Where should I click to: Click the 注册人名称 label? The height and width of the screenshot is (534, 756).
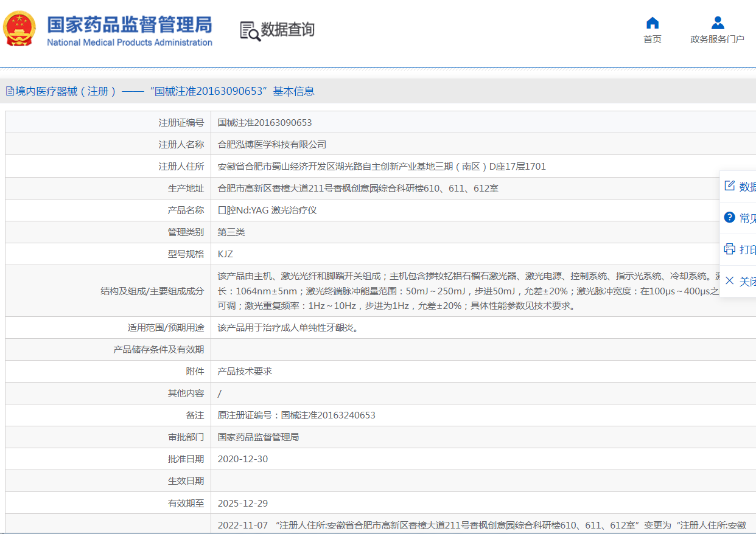tap(181, 144)
